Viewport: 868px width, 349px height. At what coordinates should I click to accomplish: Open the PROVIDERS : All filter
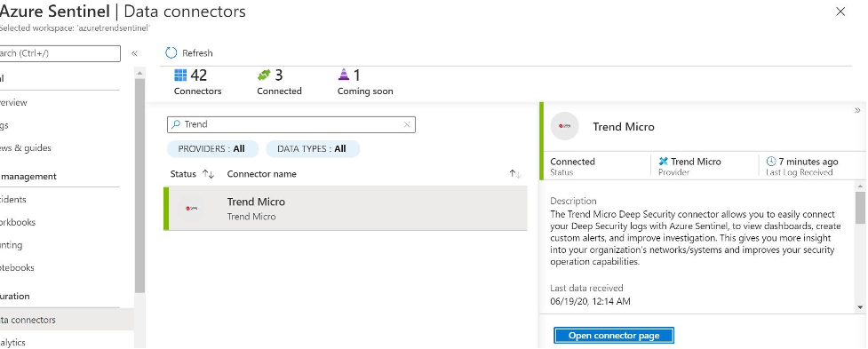[x=212, y=149]
